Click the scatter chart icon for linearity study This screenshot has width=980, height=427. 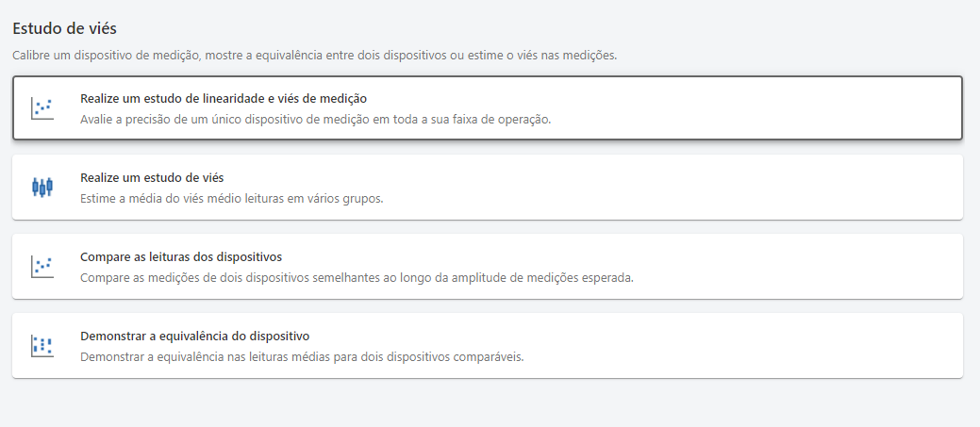(42, 107)
